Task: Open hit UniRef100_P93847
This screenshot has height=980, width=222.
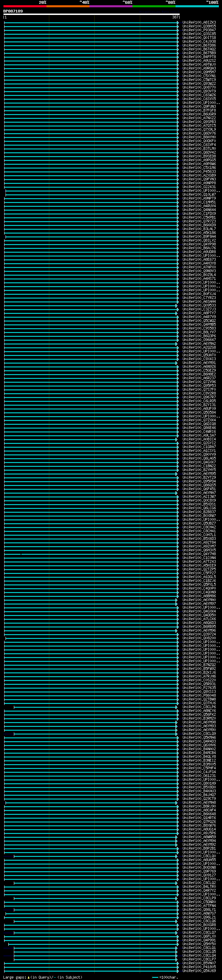Action: 199,30
